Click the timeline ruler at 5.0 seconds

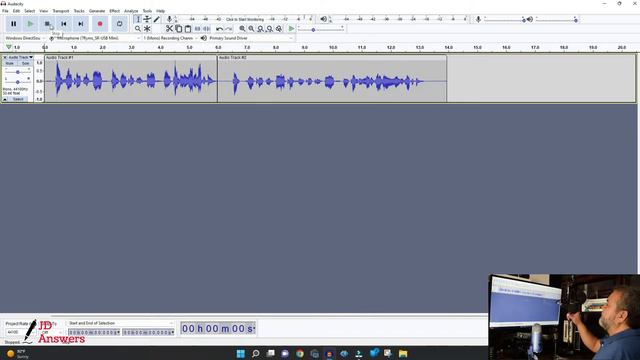(x=189, y=48)
